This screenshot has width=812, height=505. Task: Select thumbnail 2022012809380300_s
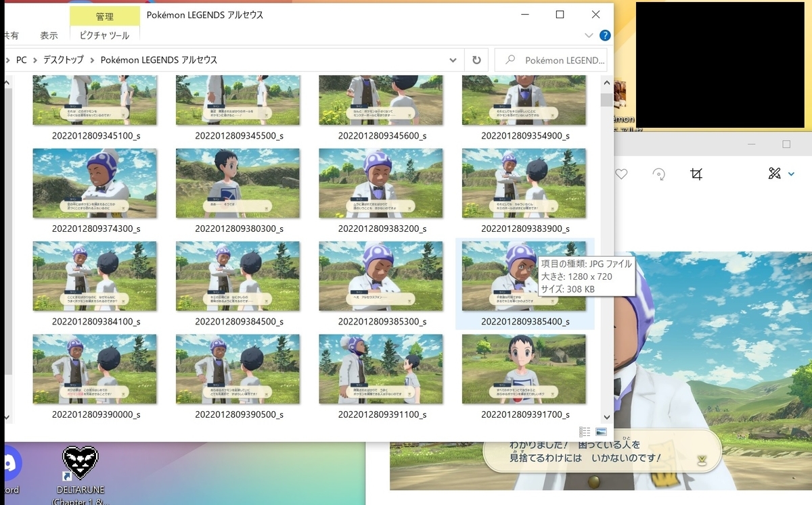coord(238,184)
